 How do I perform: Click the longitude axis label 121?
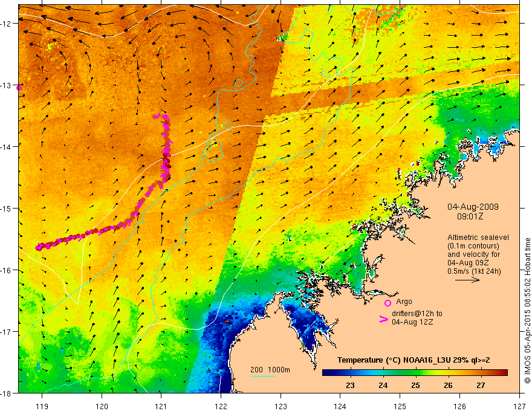pyautogui.click(x=161, y=406)
